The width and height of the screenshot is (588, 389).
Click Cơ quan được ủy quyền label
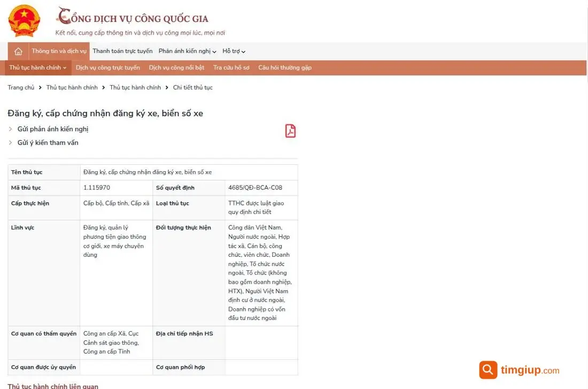coord(43,367)
